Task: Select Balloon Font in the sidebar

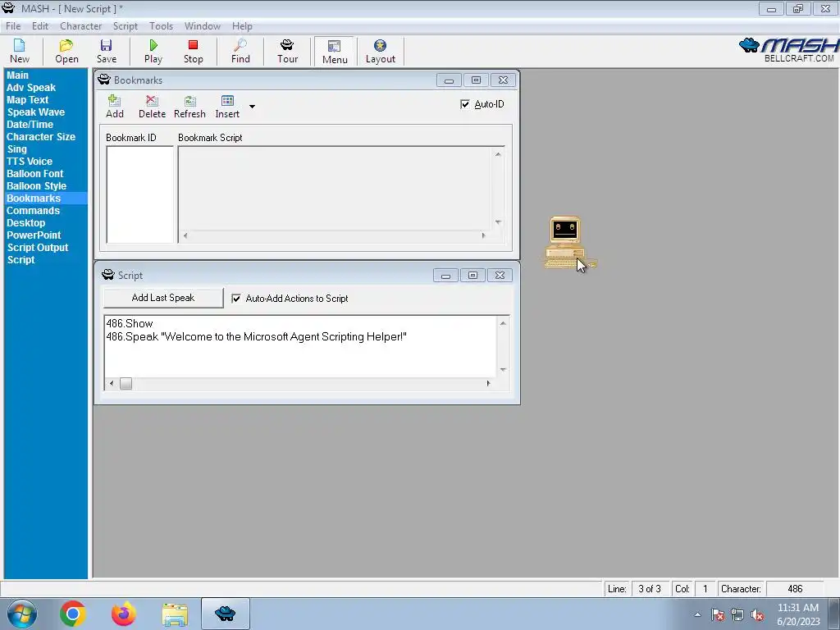Action: pos(34,174)
